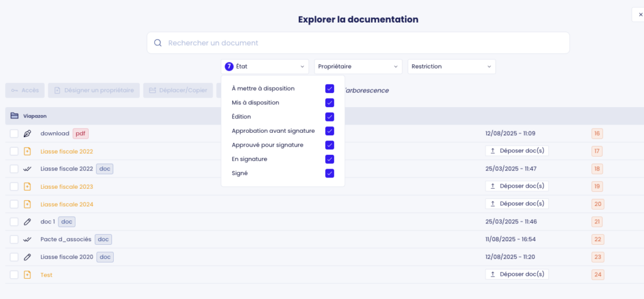Click the double-check icon beside Pacte d_associés

[x=27, y=239]
